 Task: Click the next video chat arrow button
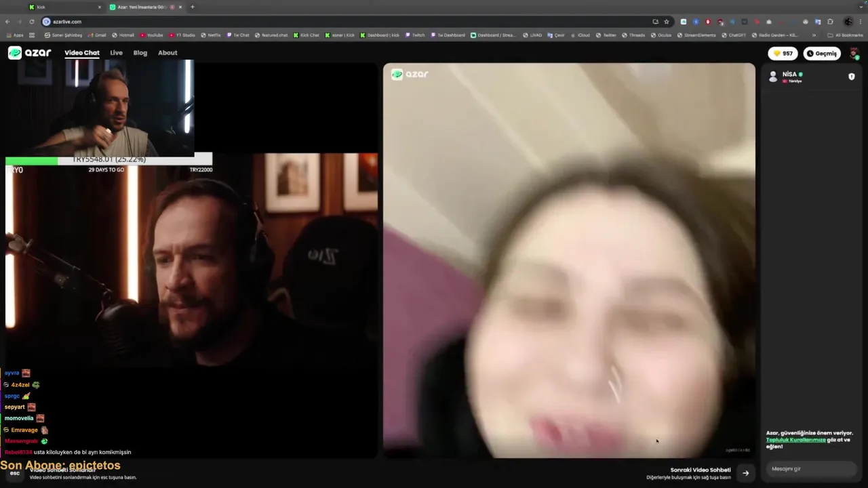tap(745, 473)
